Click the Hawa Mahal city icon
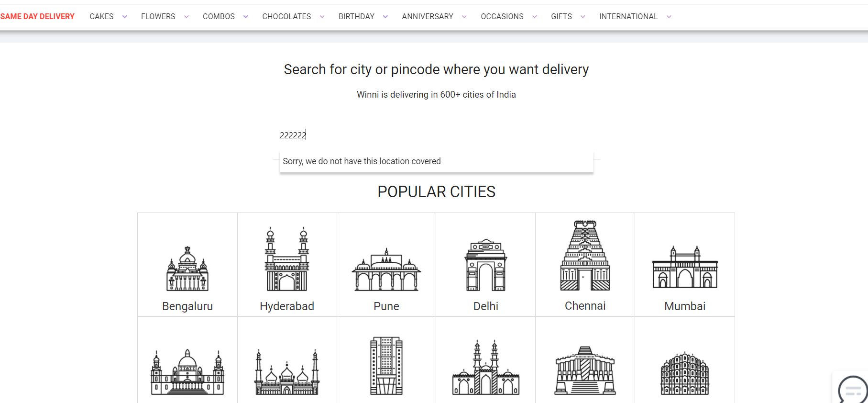This screenshot has width=868, height=403. coord(685,373)
